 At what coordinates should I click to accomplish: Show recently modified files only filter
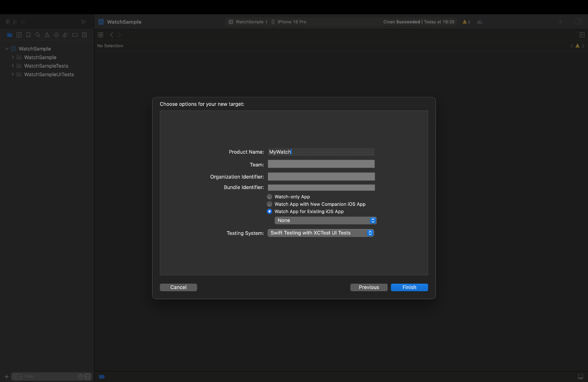click(81, 377)
